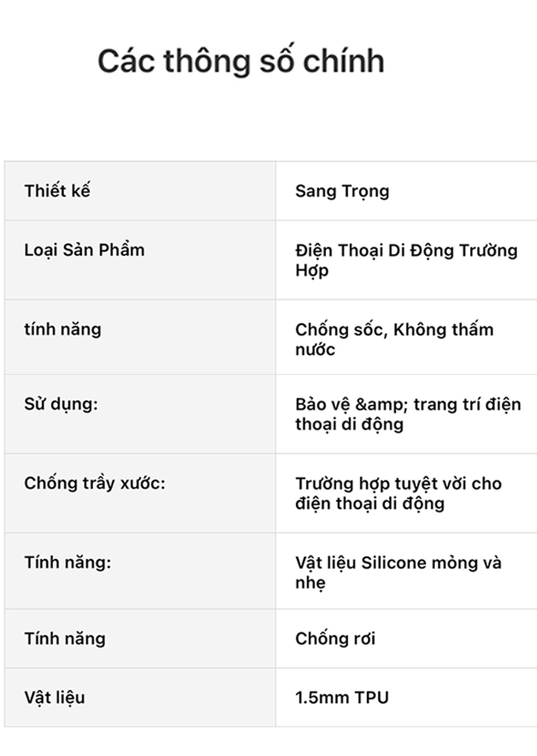
Task: Select the "Chống rơi" value
Action: coord(335,638)
